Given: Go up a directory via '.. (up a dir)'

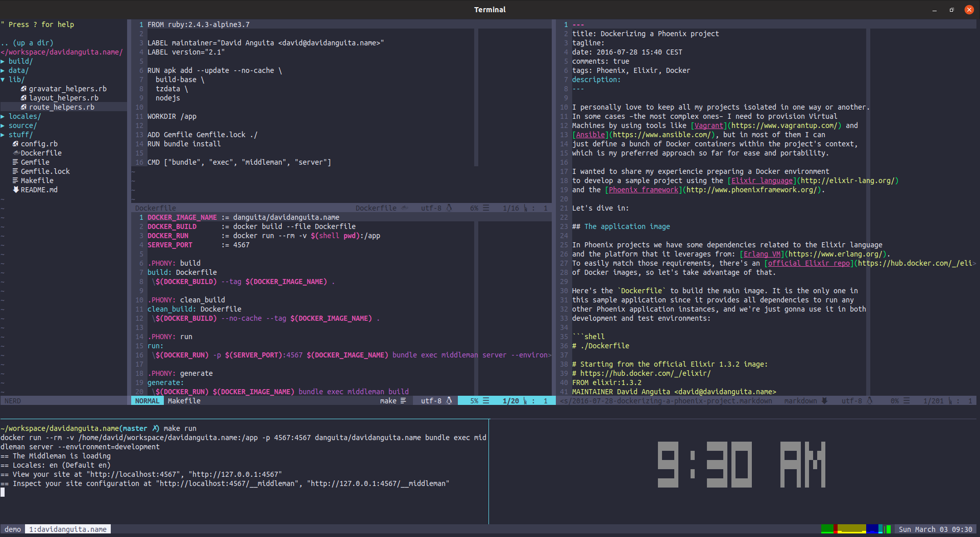Looking at the screenshot, I should click(27, 43).
